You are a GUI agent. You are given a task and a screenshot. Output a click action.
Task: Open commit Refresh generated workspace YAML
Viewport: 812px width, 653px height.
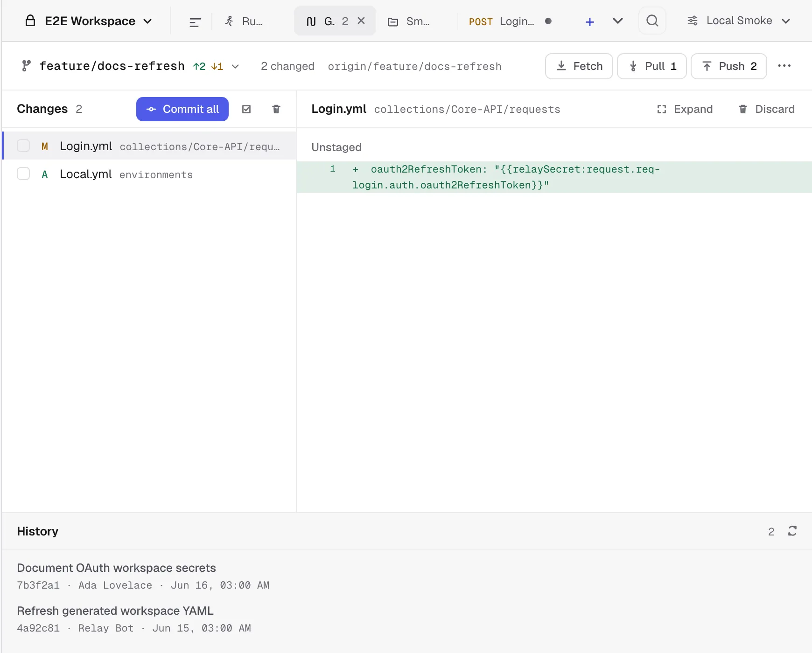point(115,611)
